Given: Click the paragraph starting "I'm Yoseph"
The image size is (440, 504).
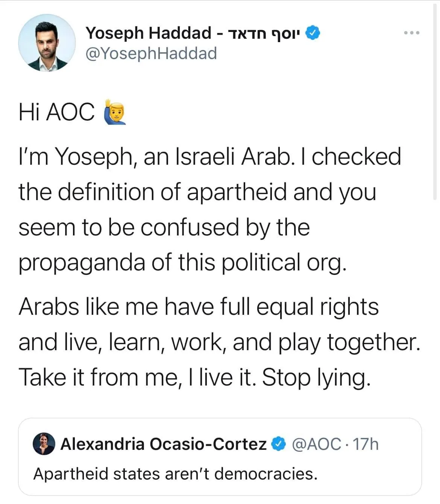Looking at the screenshot, I should coord(209,156).
